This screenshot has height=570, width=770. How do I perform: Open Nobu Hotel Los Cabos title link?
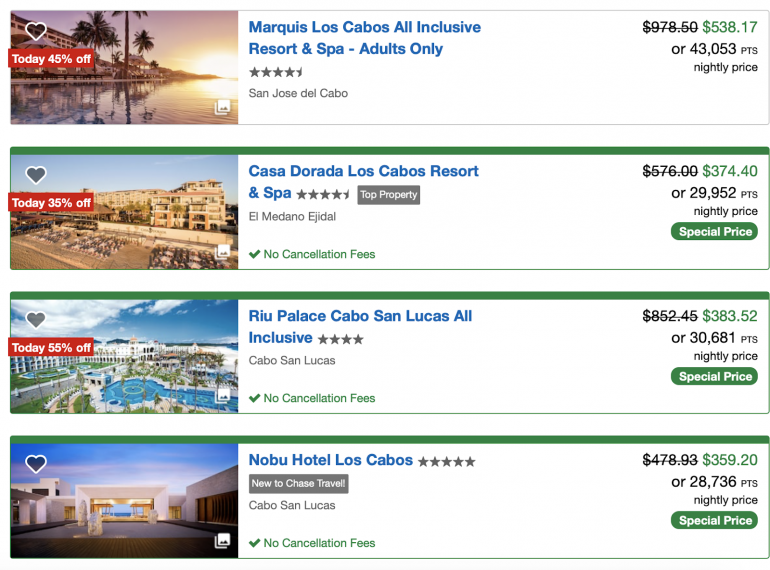tap(330, 460)
